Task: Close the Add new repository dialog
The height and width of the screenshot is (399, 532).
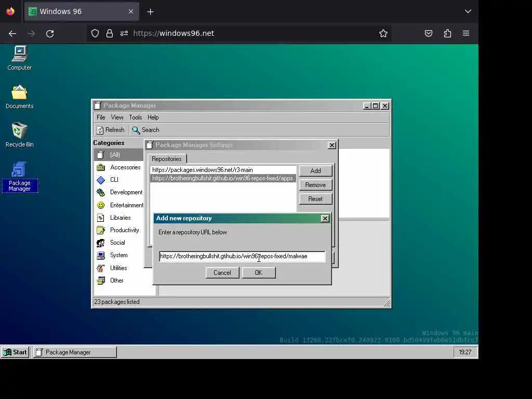Action: pyautogui.click(x=325, y=219)
